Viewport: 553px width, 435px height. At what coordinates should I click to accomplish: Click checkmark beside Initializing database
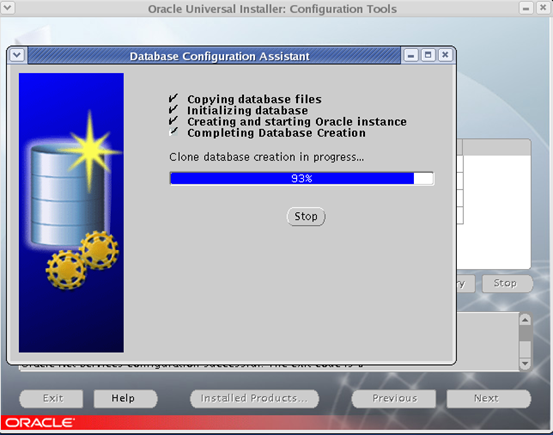click(x=173, y=109)
